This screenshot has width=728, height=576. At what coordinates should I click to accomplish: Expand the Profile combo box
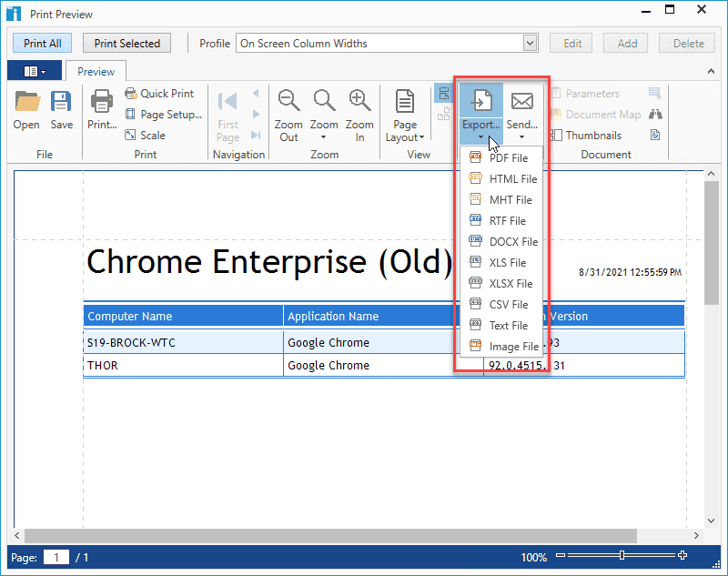click(531, 43)
